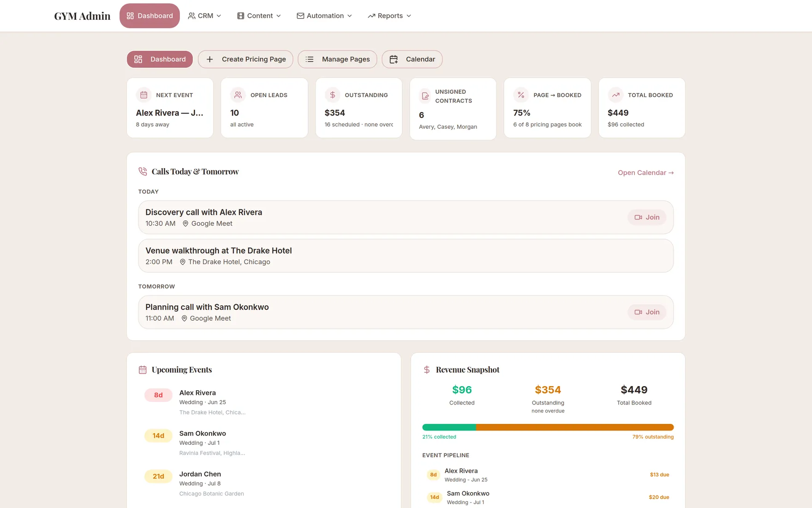Click the 79% outstanding label
812x508 pixels.
(653, 437)
